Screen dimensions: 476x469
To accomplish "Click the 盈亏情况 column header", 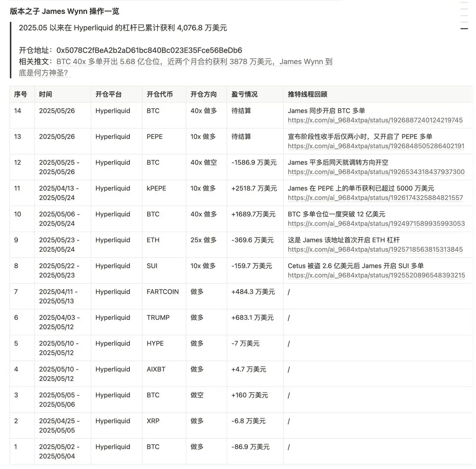I will (244, 94).
